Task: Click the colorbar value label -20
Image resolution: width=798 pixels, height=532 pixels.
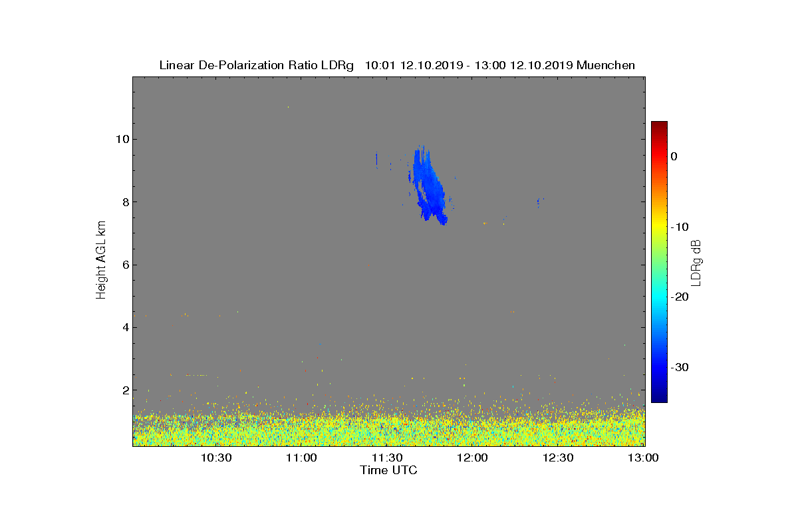Action: pyautogui.click(x=680, y=297)
